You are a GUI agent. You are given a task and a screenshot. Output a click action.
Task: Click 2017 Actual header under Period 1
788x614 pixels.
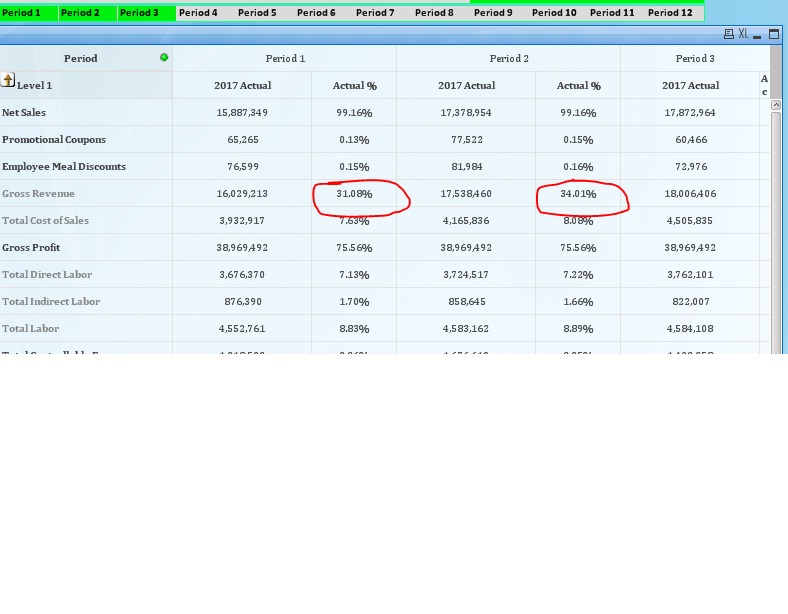point(242,85)
